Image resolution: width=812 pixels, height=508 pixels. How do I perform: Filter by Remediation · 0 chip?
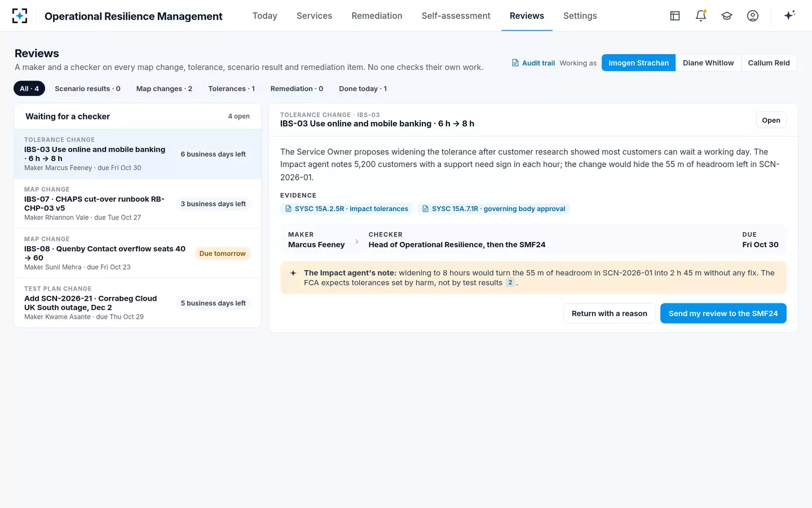pos(297,89)
